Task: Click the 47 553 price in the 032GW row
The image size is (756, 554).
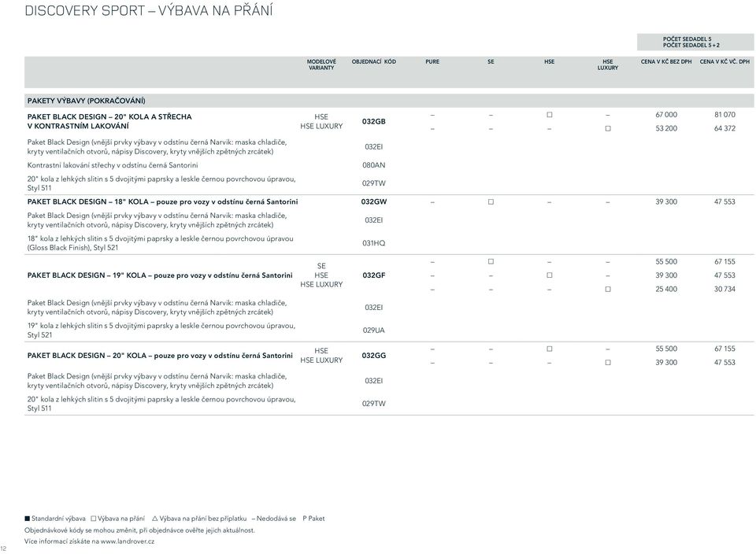Action: tap(724, 202)
